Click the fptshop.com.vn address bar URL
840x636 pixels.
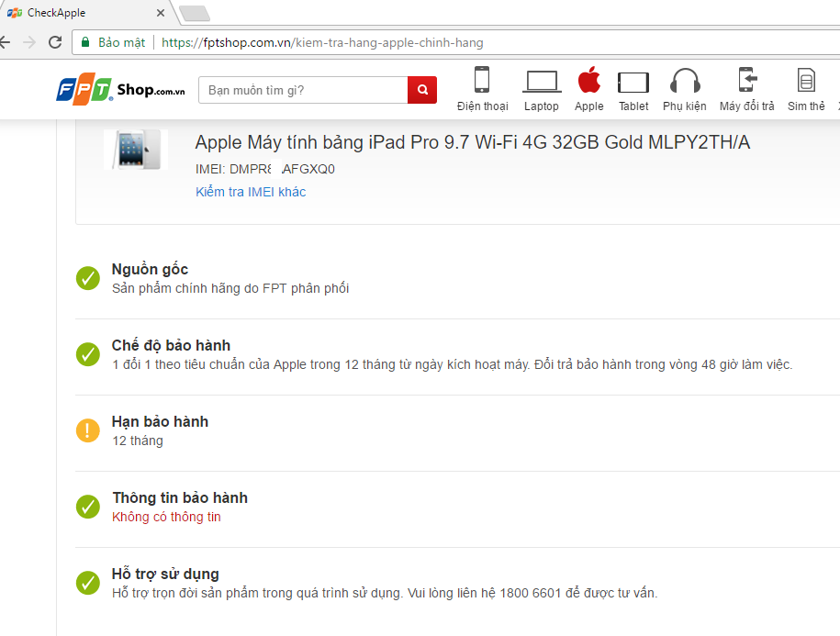pos(322,43)
